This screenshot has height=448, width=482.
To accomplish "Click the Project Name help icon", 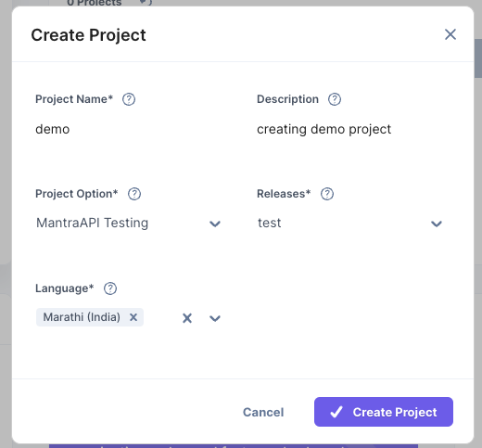I will click(x=129, y=99).
